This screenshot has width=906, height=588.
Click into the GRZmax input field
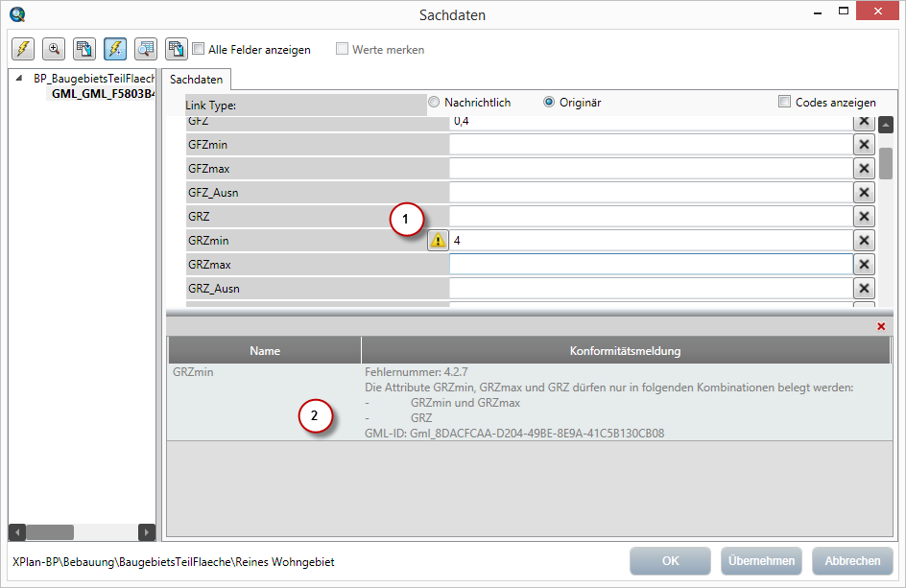(x=650, y=265)
